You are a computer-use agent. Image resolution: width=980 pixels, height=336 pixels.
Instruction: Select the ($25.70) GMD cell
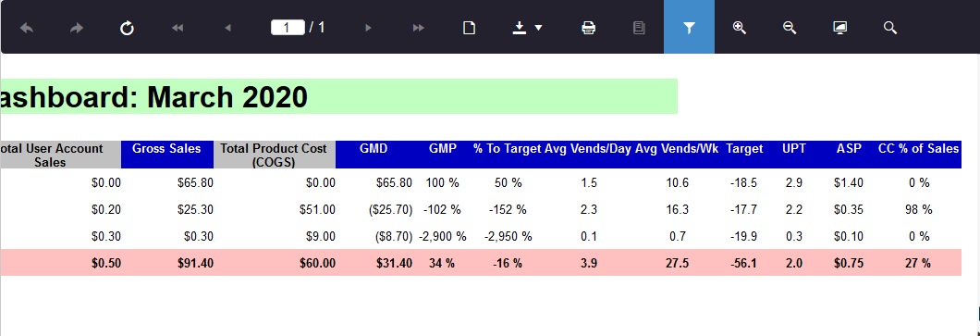click(391, 209)
